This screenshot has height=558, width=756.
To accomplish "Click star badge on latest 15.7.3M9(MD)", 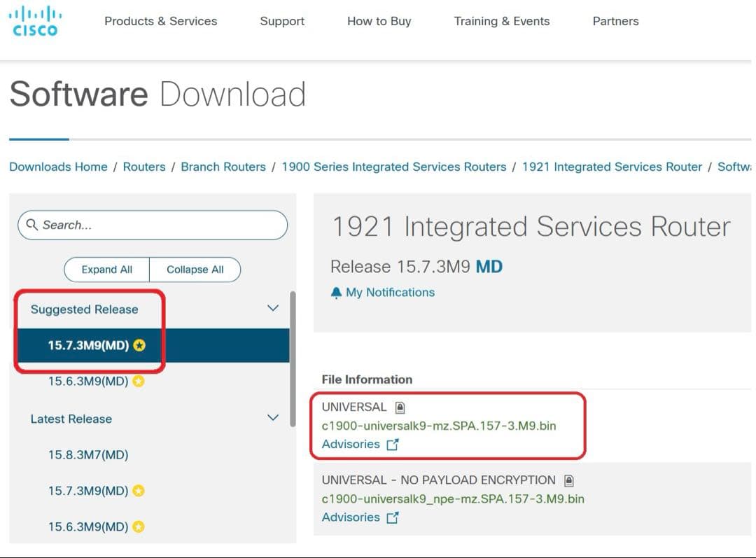I will click(x=139, y=491).
